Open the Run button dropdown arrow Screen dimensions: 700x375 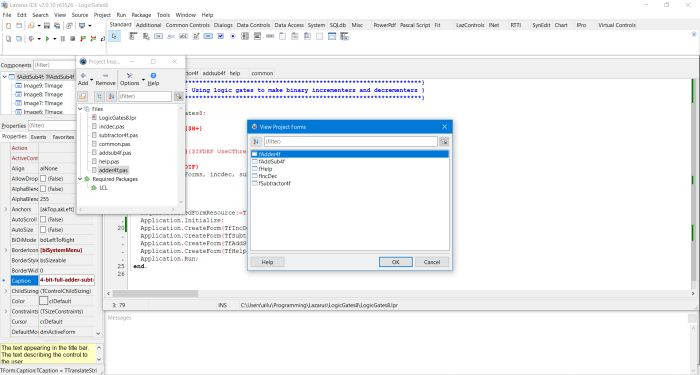point(54,39)
